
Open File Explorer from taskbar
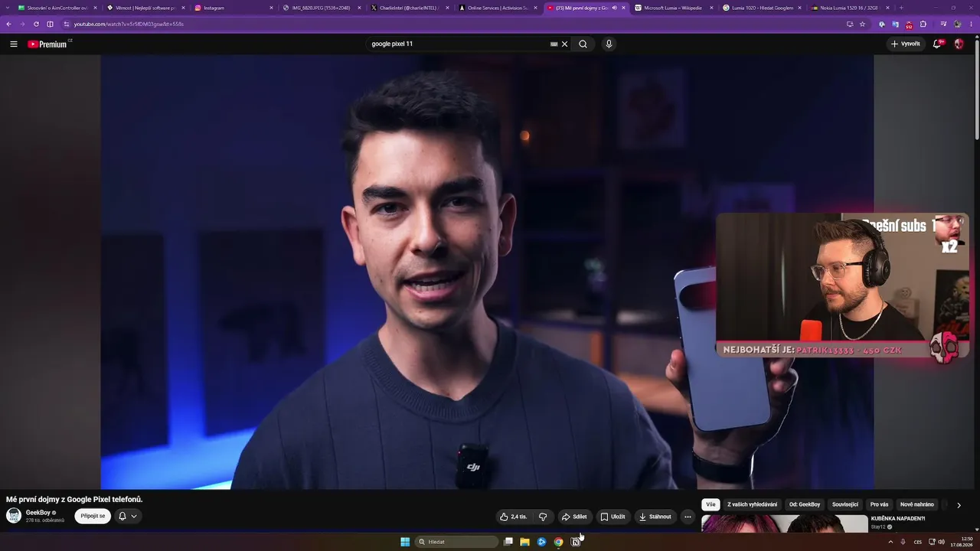click(524, 542)
